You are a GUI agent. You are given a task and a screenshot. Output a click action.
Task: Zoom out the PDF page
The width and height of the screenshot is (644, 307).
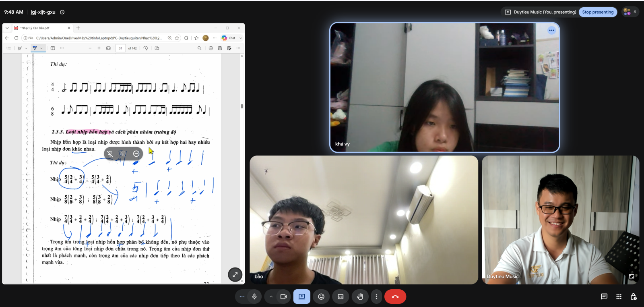point(90,48)
